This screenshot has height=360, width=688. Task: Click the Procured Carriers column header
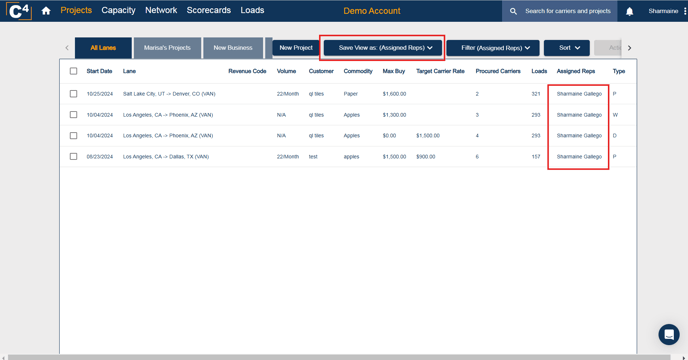(x=498, y=71)
